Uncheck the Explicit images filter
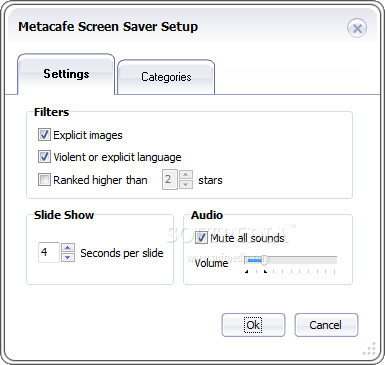 coord(44,135)
